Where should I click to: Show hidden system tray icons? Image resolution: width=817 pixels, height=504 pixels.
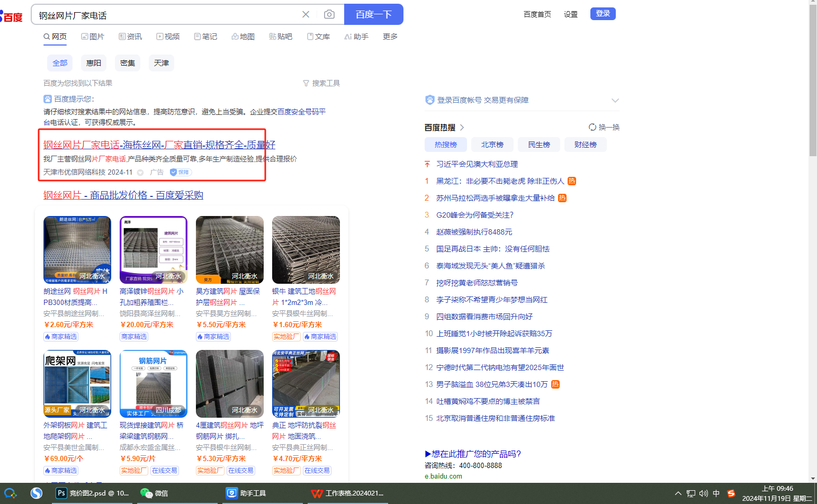(x=678, y=493)
